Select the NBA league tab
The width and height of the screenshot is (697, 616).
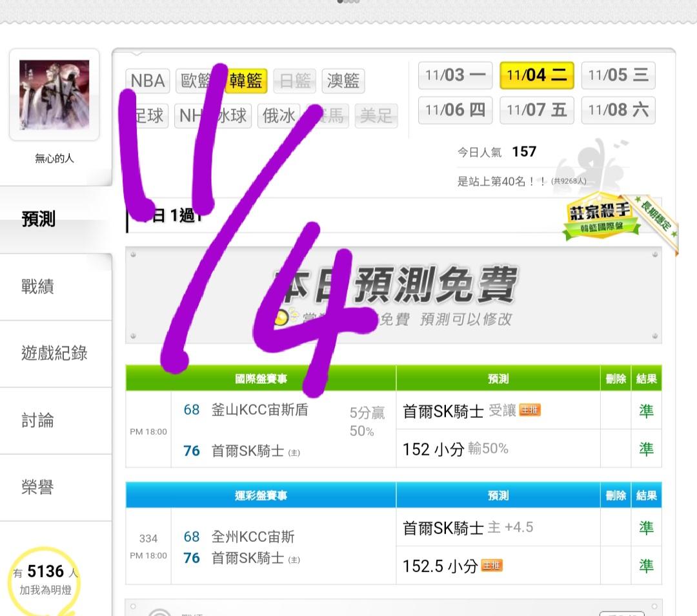pos(148,81)
